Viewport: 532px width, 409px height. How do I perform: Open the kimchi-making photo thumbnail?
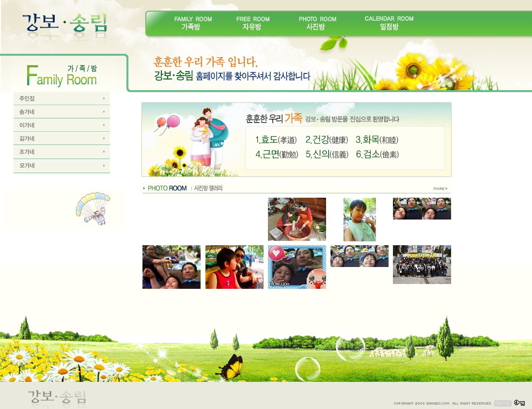(297, 219)
